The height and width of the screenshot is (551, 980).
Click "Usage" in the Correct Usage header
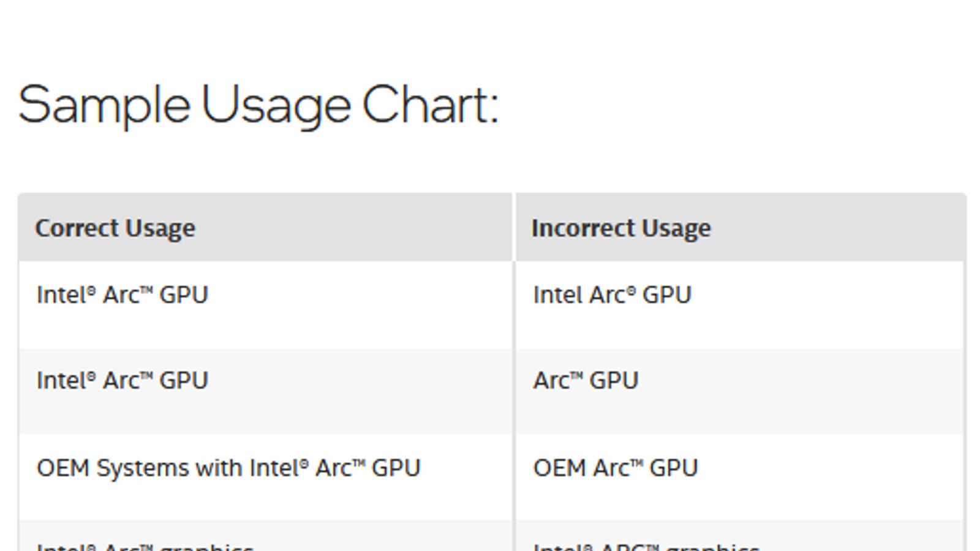(x=160, y=228)
